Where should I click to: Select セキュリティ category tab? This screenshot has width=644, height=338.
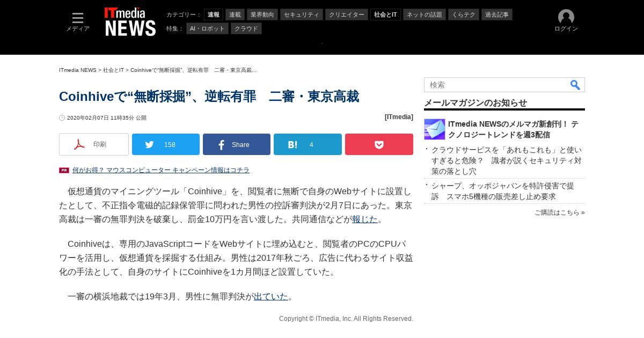302,14
